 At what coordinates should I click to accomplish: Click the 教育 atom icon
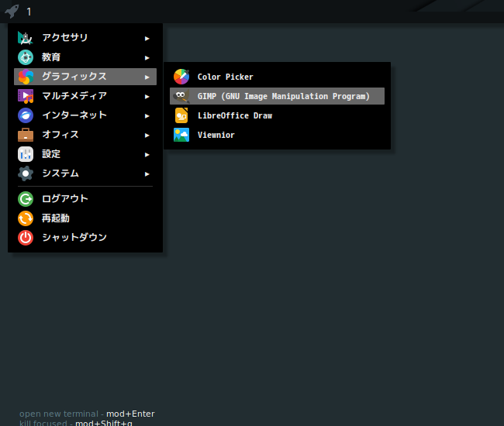[x=26, y=57]
